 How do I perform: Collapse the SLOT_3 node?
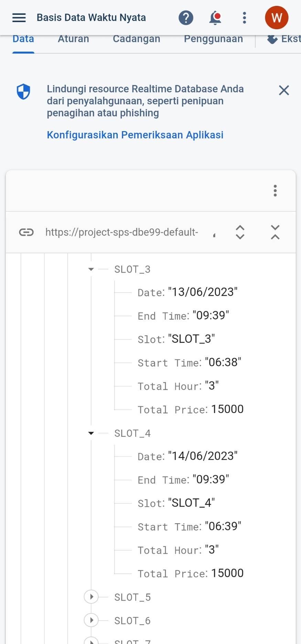[91, 269]
